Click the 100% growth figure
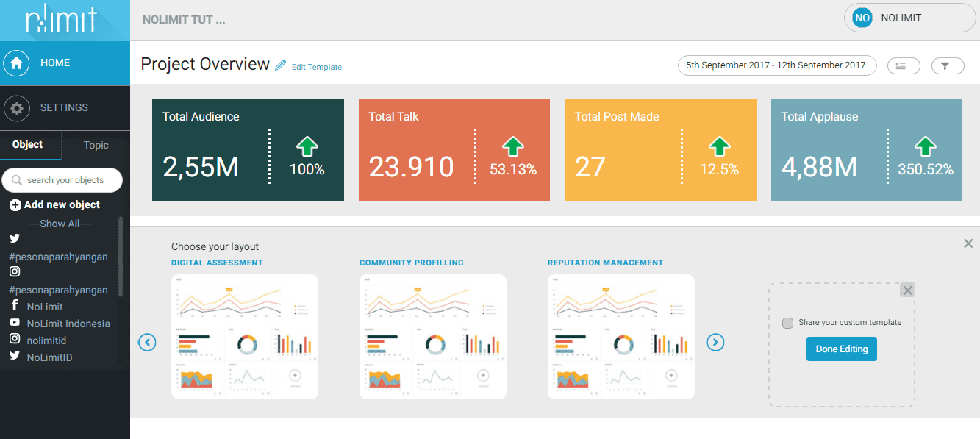Screen dimensions: 980x439 coord(307,170)
